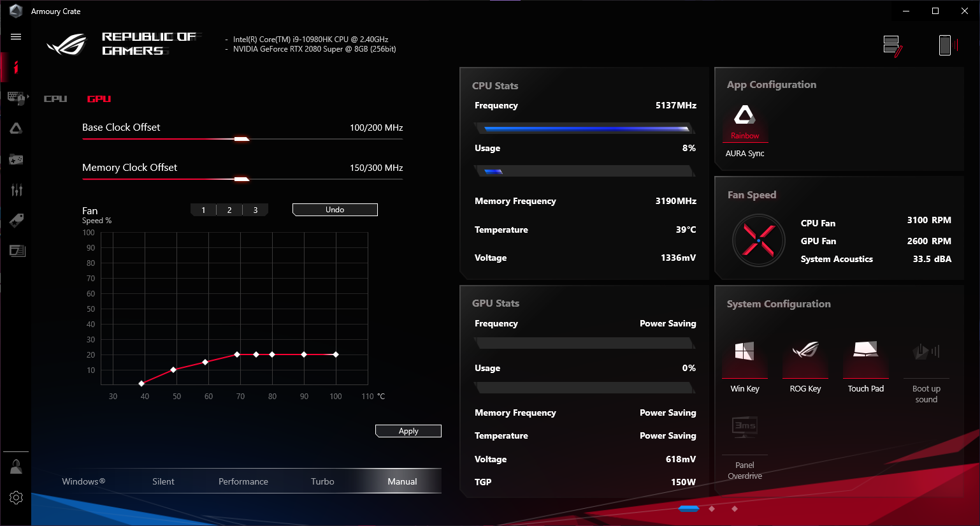Open the Device sidebar icon
The image size is (980, 526).
(x=17, y=98)
